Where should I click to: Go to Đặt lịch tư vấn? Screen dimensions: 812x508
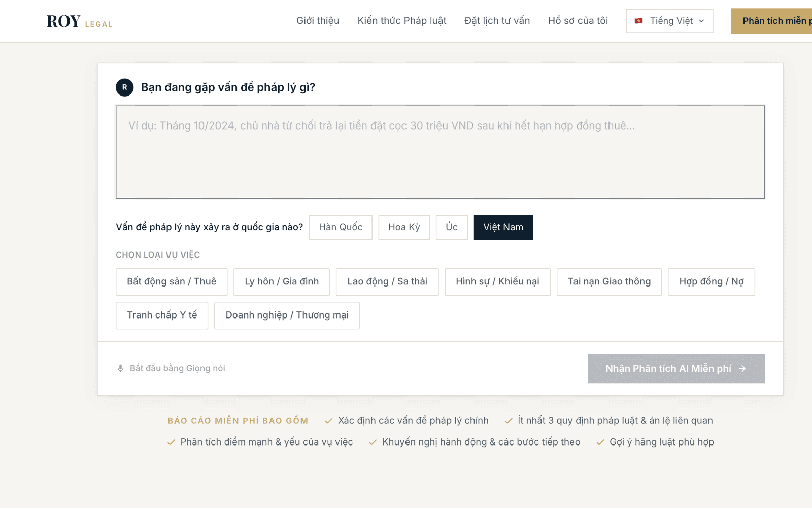click(x=497, y=21)
